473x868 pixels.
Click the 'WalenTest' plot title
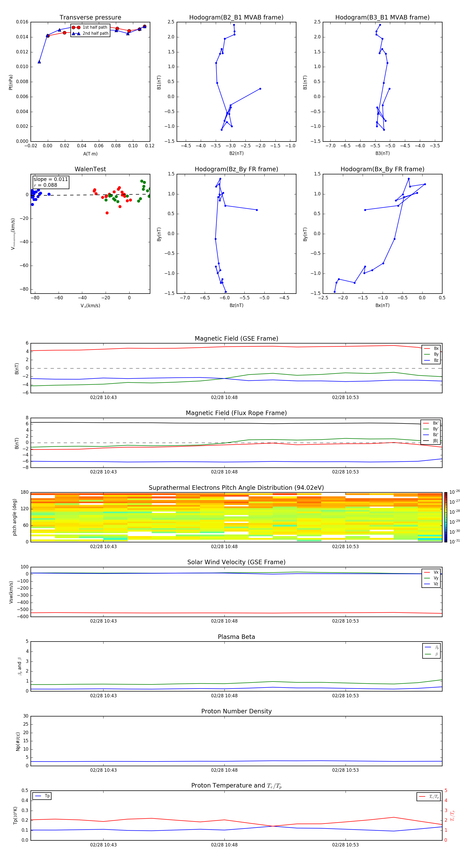(x=90, y=169)
